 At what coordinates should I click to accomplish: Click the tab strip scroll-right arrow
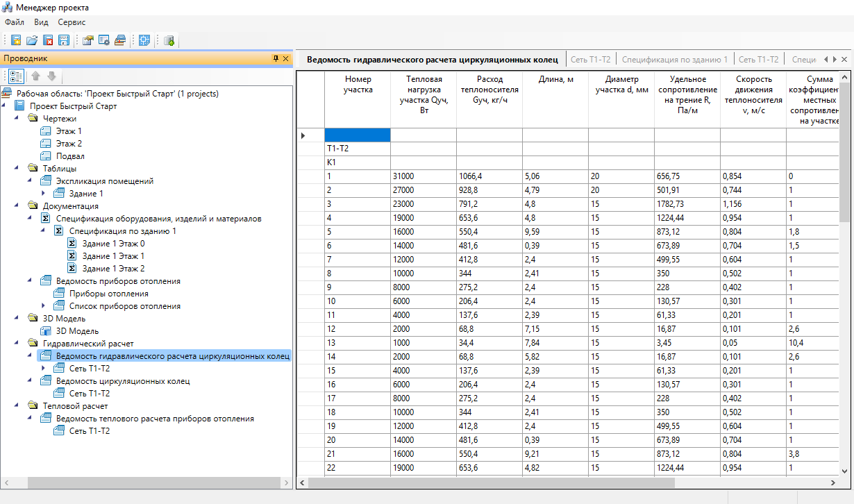tap(835, 60)
